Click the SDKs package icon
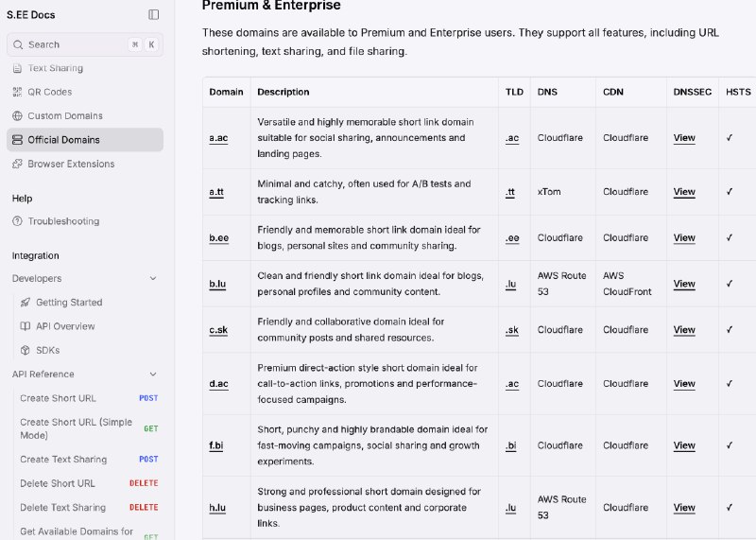Screen dimensions: 756x540 coord(26,350)
